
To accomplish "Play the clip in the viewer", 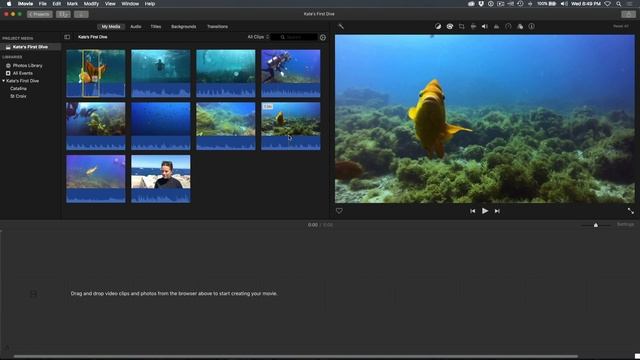I will (x=485, y=211).
